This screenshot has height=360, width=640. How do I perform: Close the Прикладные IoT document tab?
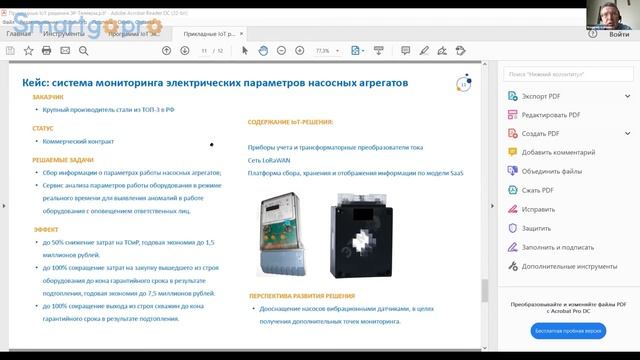[241, 33]
